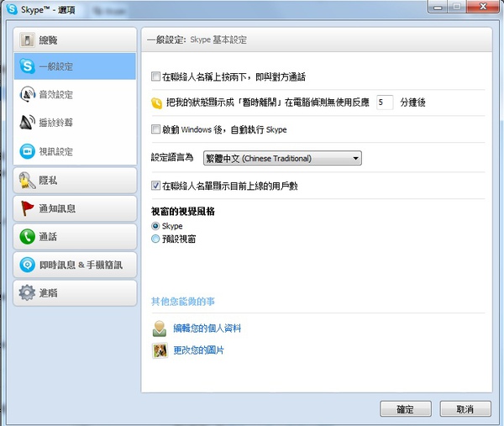Click the speaker icon for 播放鈴聲
The width and height of the screenshot is (504, 426).
pyautogui.click(x=27, y=123)
